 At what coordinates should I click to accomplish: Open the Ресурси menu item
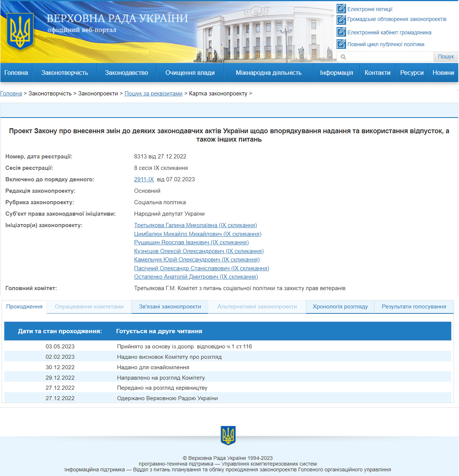[x=412, y=73]
